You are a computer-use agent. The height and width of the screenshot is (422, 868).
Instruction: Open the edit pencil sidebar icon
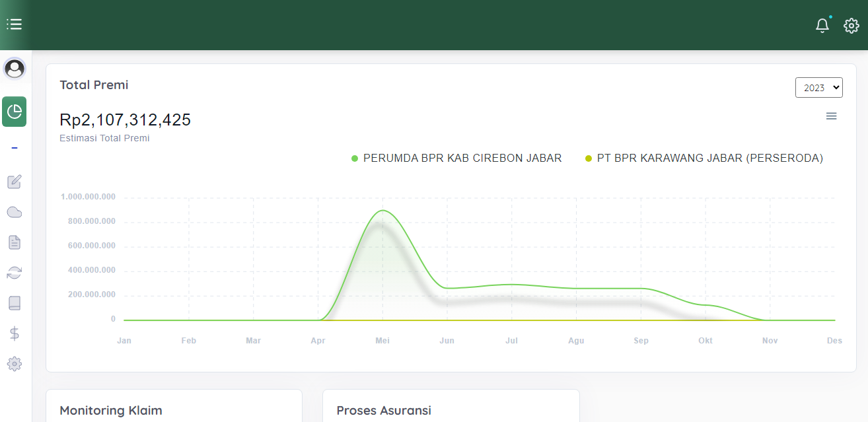[x=15, y=182]
